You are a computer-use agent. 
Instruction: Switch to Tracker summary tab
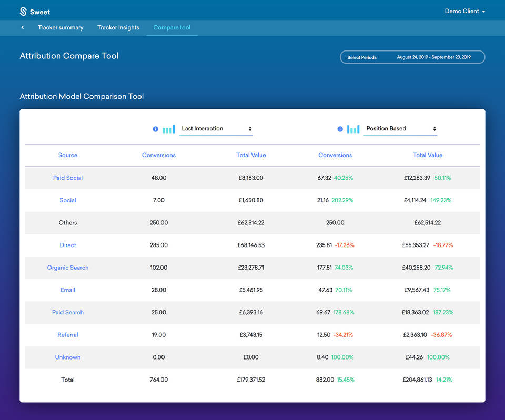pos(60,28)
